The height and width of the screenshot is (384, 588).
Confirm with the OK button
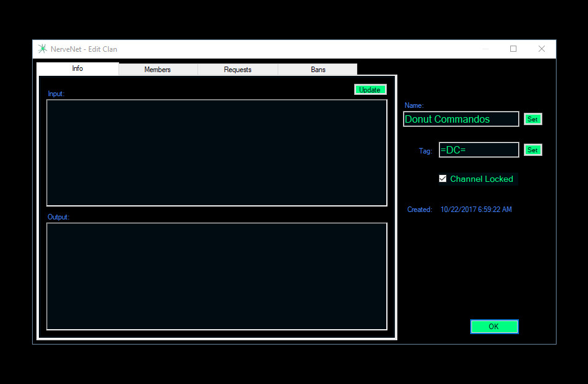pyautogui.click(x=494, y=327)
